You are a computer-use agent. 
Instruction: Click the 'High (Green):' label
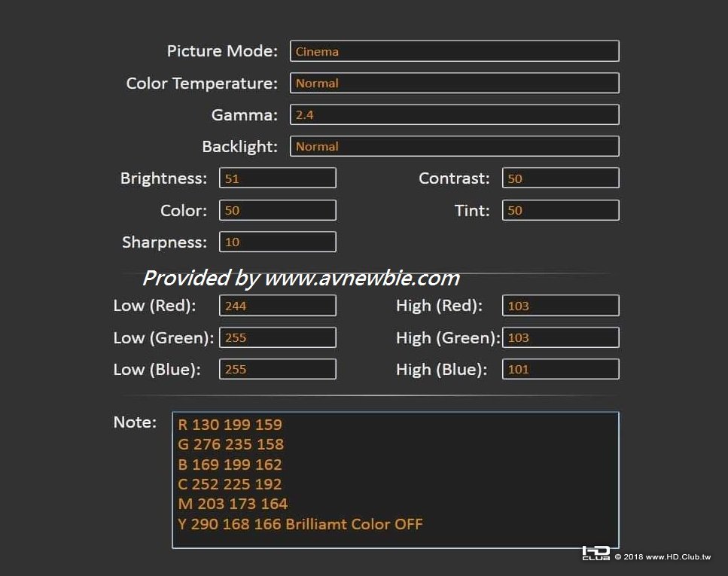coord(449,338)
